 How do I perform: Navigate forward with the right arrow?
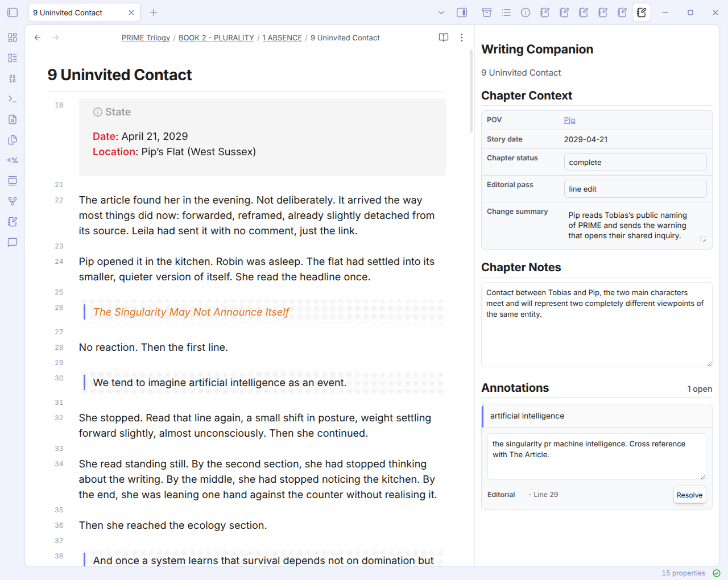tap(56, 38)
